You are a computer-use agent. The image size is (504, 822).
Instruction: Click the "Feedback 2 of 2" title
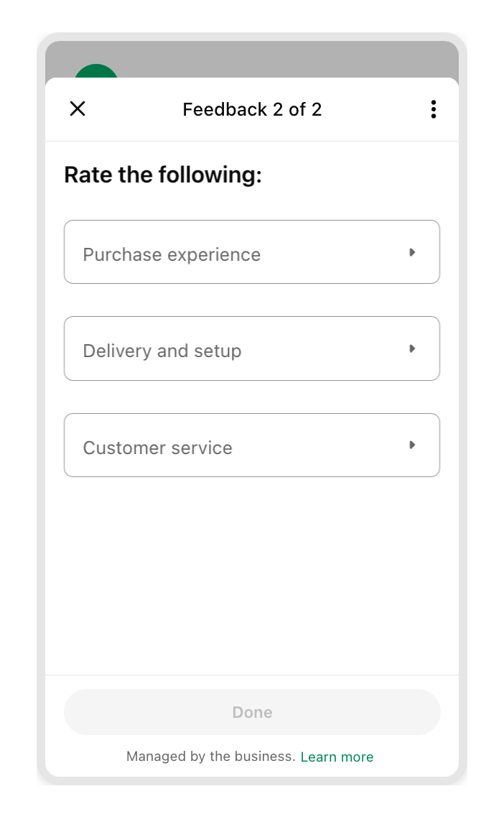(252, 109)
